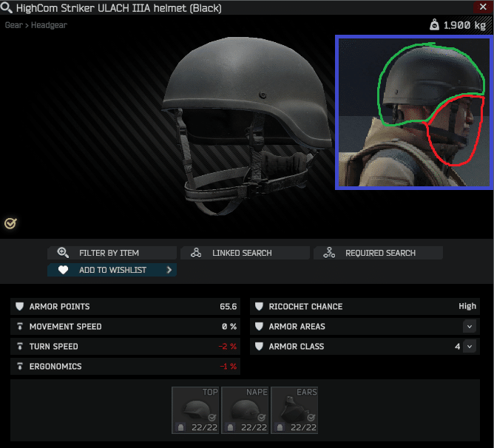Click the Filter by Item button

112,253
